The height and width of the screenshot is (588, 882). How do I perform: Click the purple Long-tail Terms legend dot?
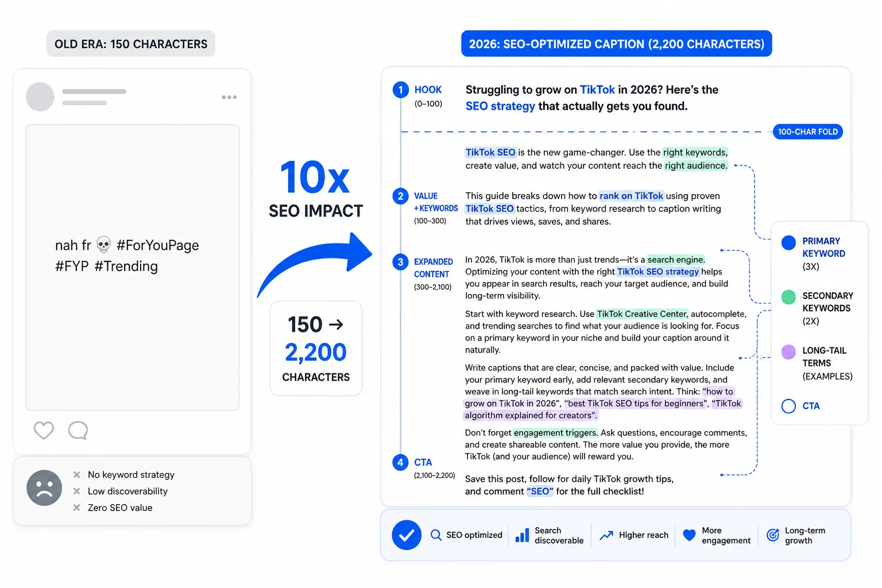click(x=789, y=351)
